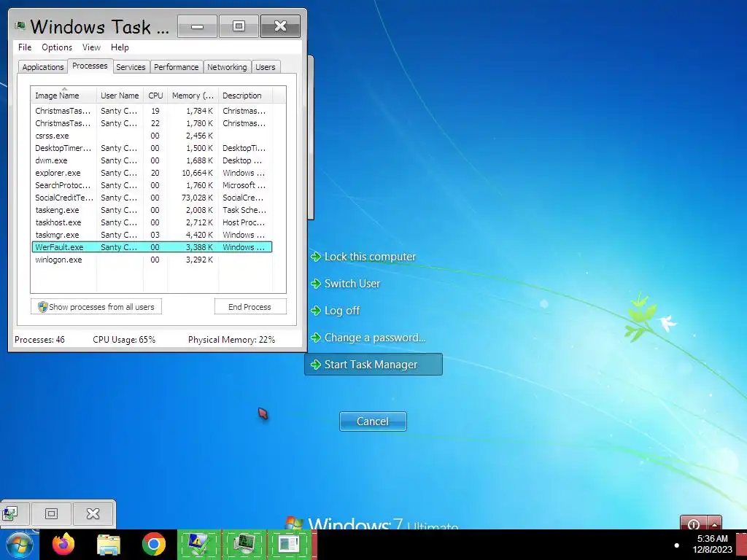Switch to the Users tab
This screenshot has width=747, height=560.
point(266,67)
